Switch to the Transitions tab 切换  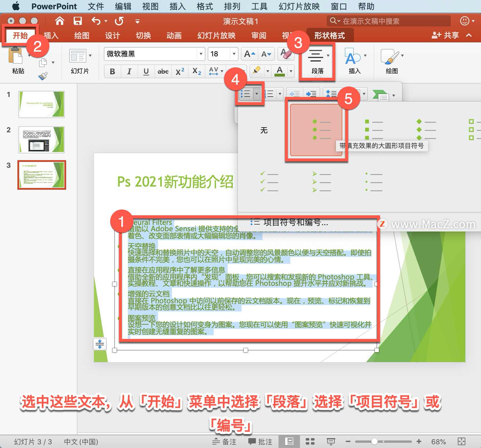click(x=143, y=35)
